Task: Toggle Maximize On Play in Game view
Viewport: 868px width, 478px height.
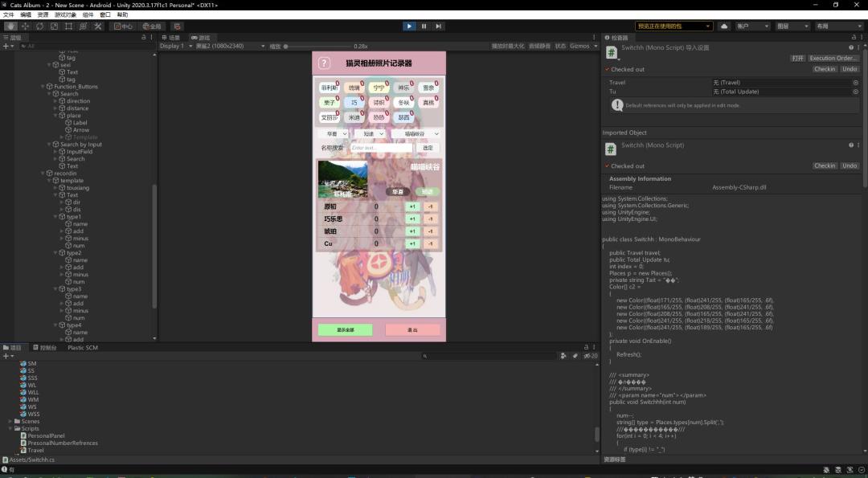Action: [x=508, y=46]
